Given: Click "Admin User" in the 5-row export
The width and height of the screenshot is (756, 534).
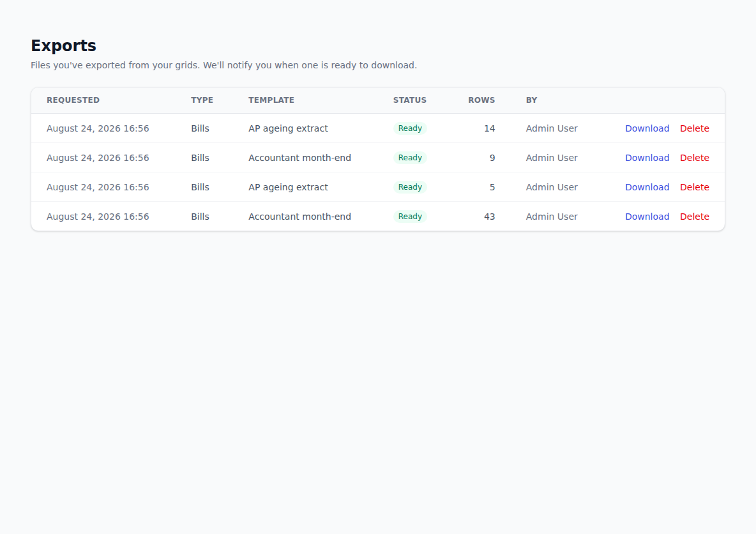Looking at the screenshot, I should 552,187.
